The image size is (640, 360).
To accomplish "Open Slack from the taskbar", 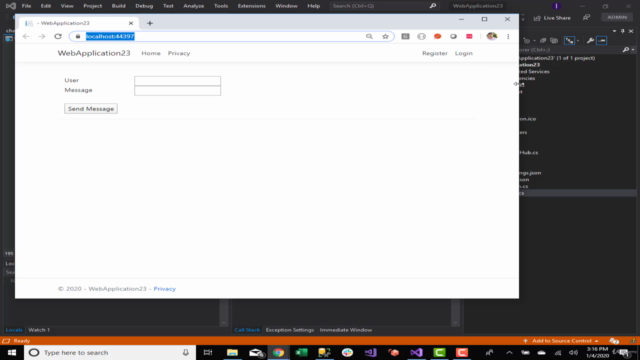I will [x=347, y=352].
